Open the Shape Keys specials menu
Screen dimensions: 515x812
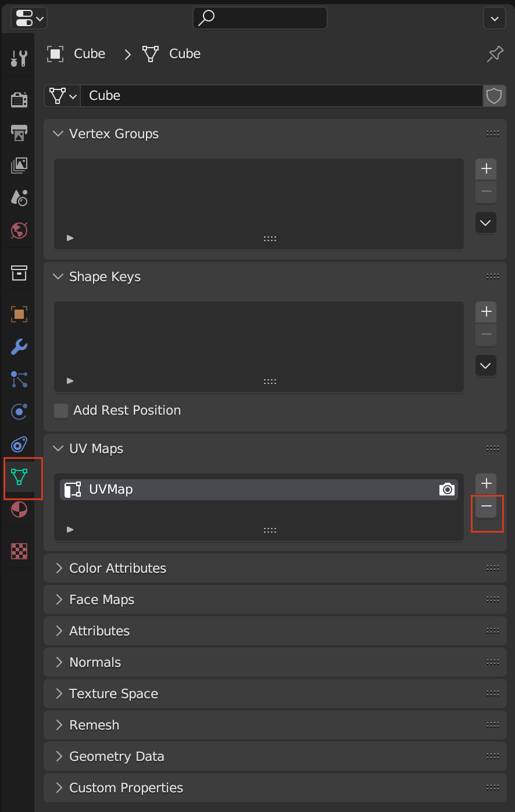pyautogui.click(x=485, y=365)
